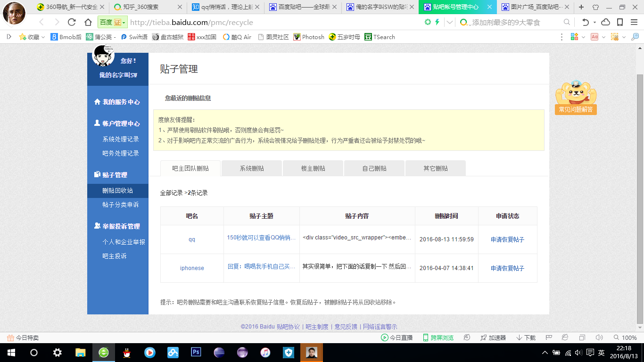
Task: Open the browser hamburger menu
Action: 634,22
